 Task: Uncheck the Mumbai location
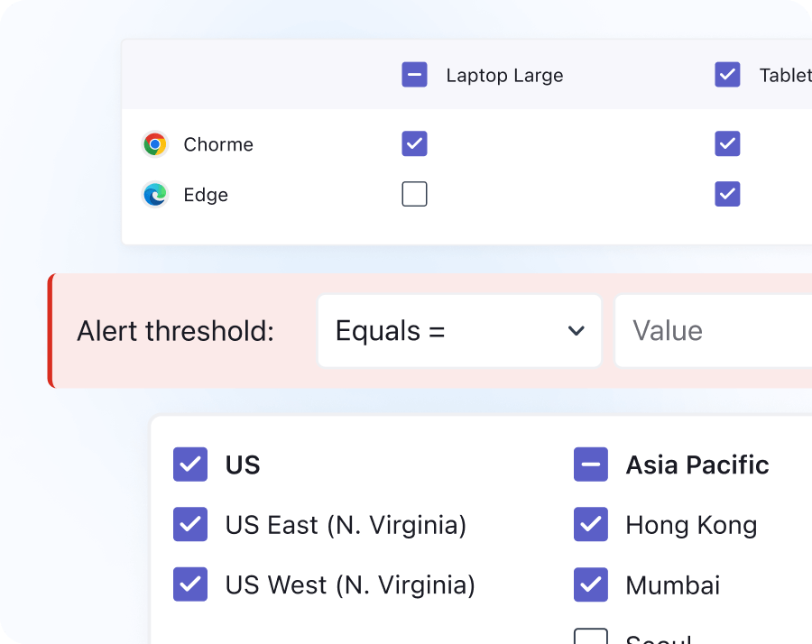click(591, 584)
